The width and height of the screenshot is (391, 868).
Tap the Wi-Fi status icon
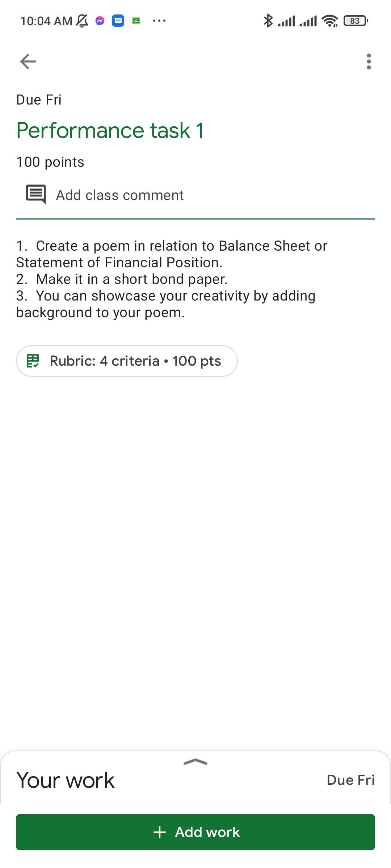pos(330,21)
